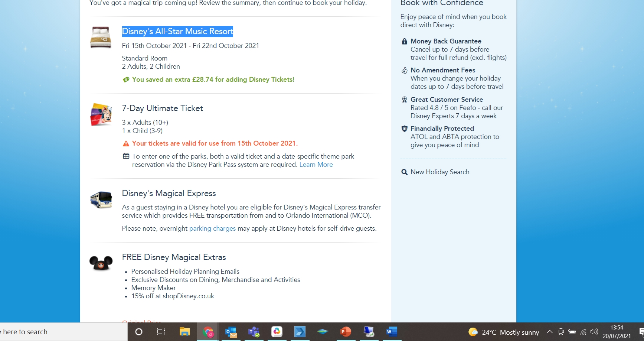
Task: Click the Memory Maker bullet
Action: point(153,288)
